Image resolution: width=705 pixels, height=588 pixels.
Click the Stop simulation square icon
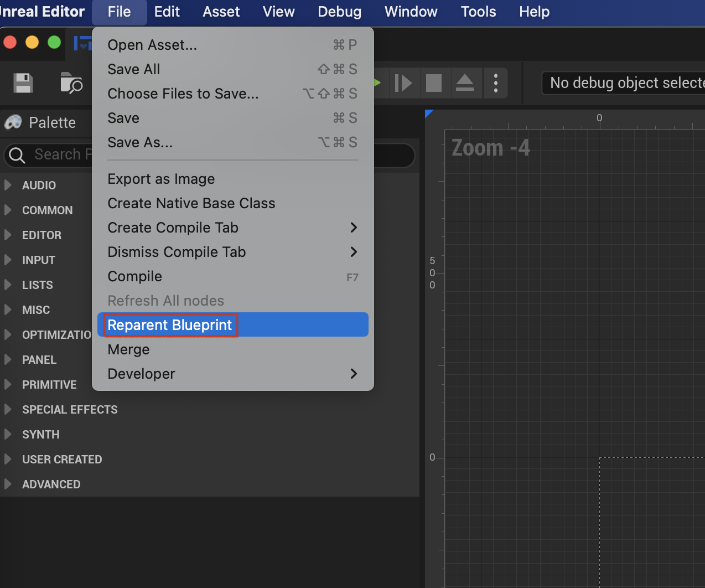(434, 83)
